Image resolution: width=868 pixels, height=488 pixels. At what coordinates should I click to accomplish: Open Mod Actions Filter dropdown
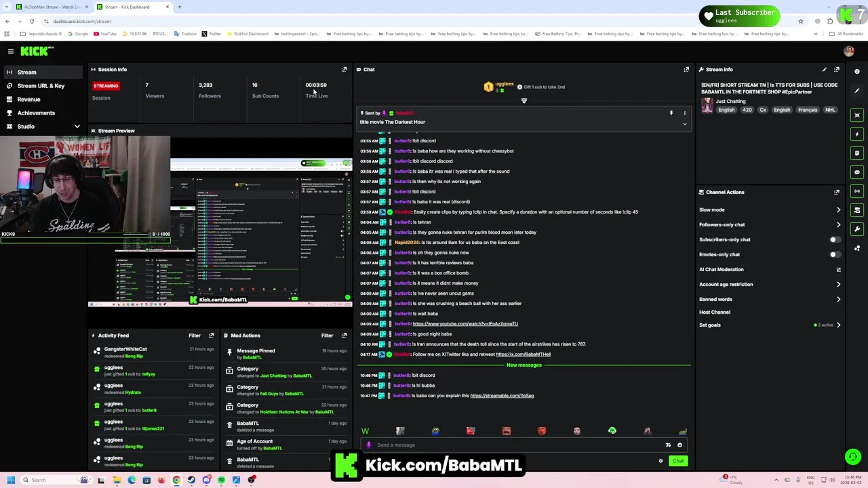(327, 335)
